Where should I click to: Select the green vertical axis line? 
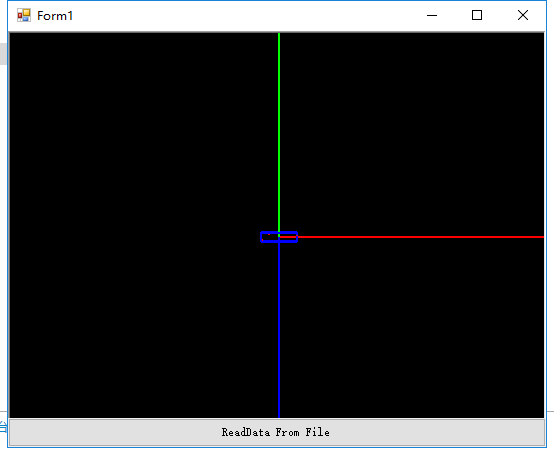point(279,132)
